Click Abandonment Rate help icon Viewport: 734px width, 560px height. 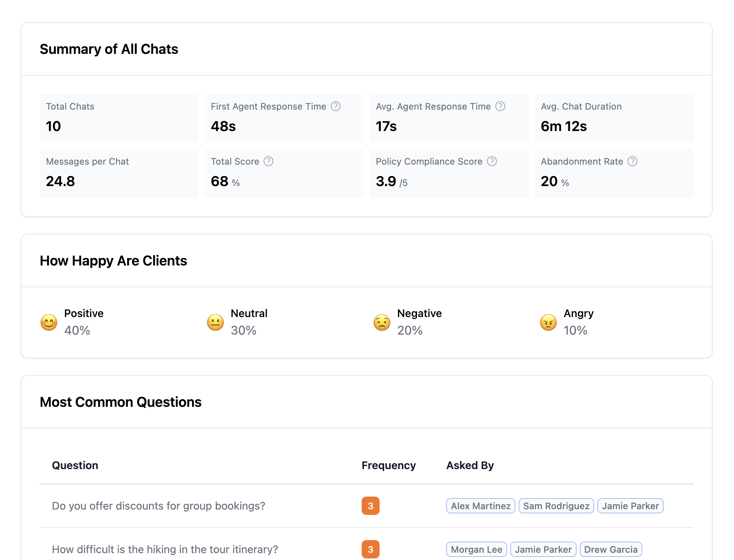(632, 161)
